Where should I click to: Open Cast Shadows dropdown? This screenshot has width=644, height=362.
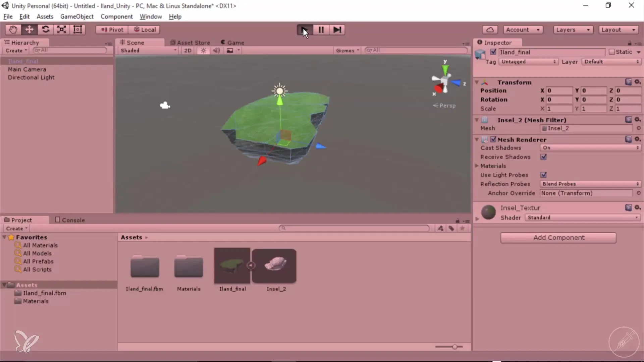(x=591, y=148)
